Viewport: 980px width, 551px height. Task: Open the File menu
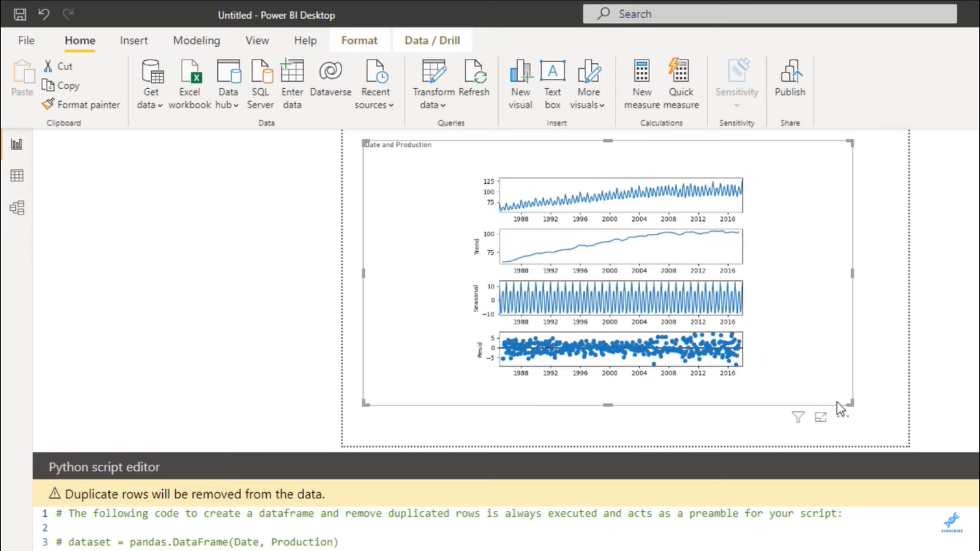pos(27,40)
